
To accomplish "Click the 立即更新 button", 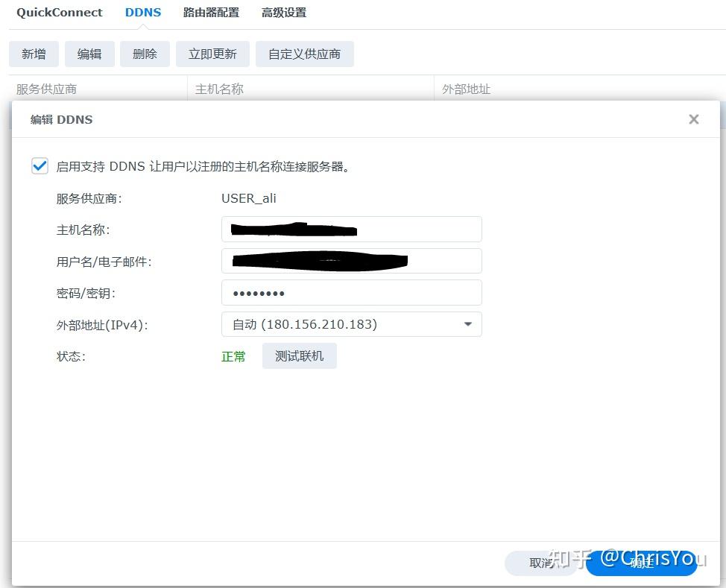I will tap(212, 54).
